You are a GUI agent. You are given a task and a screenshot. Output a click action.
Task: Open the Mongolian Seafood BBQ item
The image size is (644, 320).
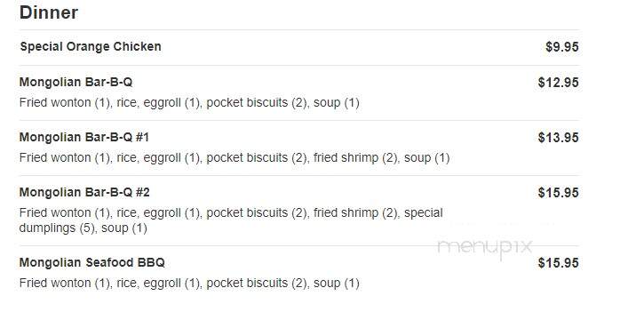click(92, 262)
